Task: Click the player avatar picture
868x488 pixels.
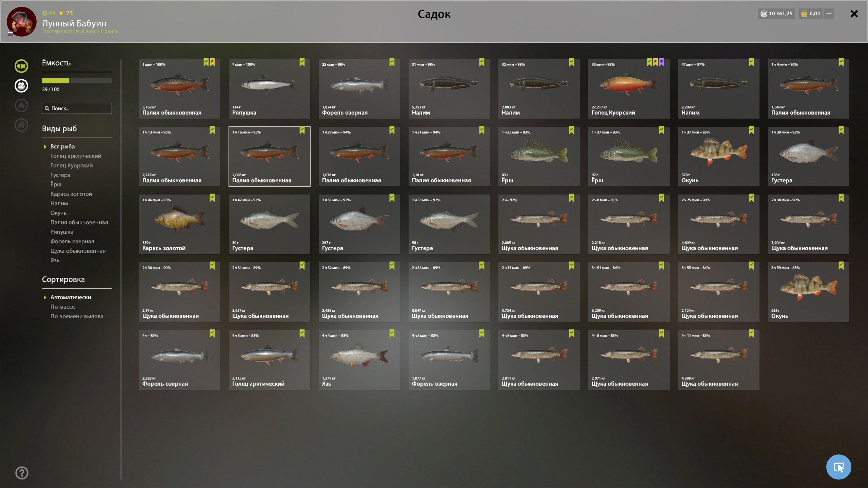Action: [x=21, y=21]
